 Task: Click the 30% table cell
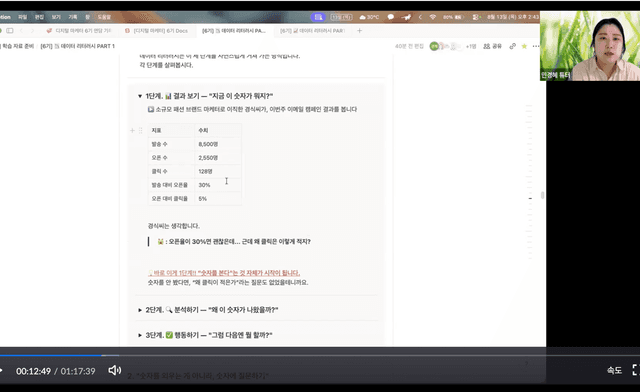[x=218, y=185]
